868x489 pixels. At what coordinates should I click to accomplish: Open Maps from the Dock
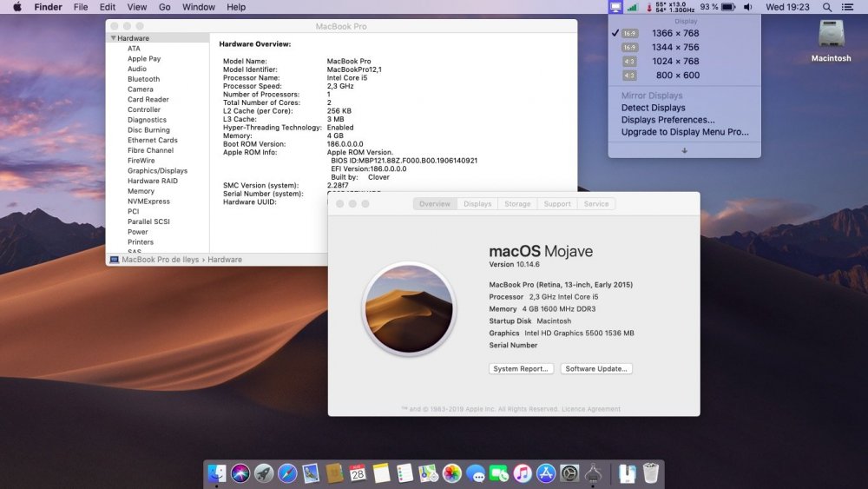coord(429,473)
